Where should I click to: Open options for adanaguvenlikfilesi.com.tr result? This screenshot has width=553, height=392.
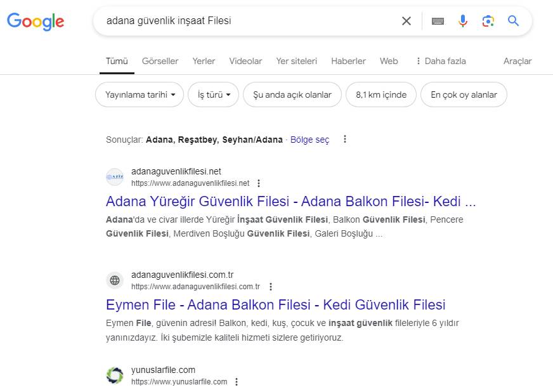pos(271,287)
